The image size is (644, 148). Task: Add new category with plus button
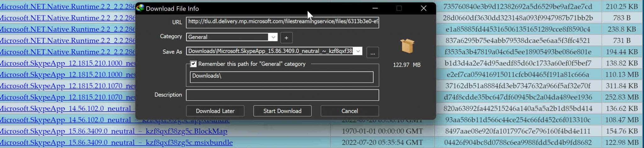click(x=286, y=38)
